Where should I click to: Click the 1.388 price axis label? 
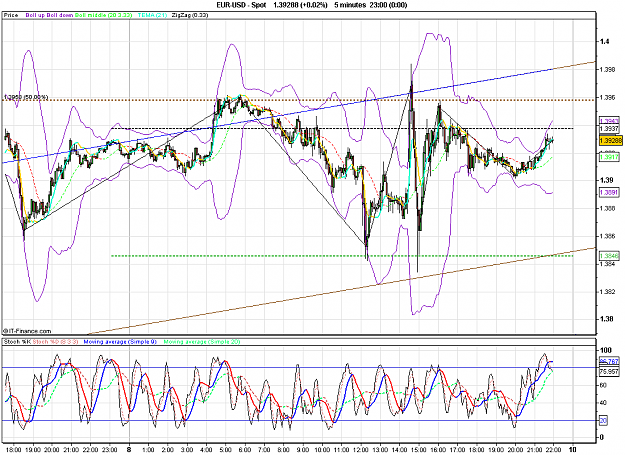coord(607,208)
